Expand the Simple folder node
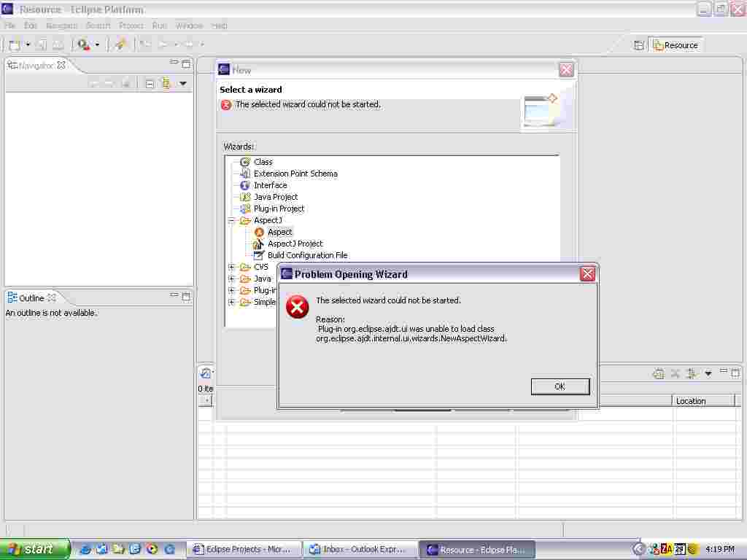 coord(231,302)
